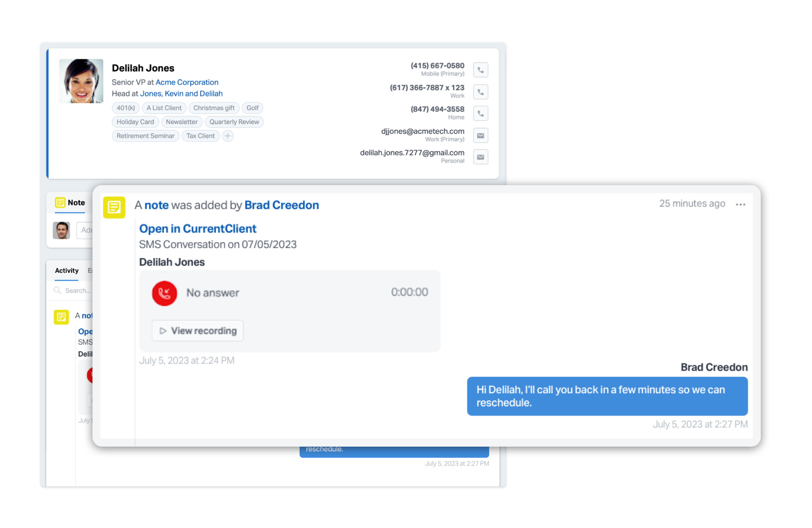Play the View recording button
The width and height of the screenshot is (812, 528).
(x=198, y=331)
